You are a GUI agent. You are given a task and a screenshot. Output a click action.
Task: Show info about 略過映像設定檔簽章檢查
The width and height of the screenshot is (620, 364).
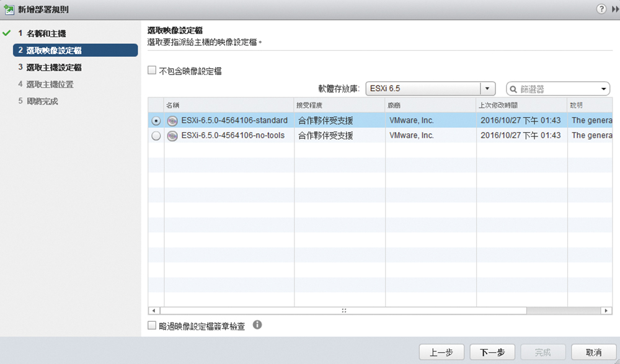(257, 325)
